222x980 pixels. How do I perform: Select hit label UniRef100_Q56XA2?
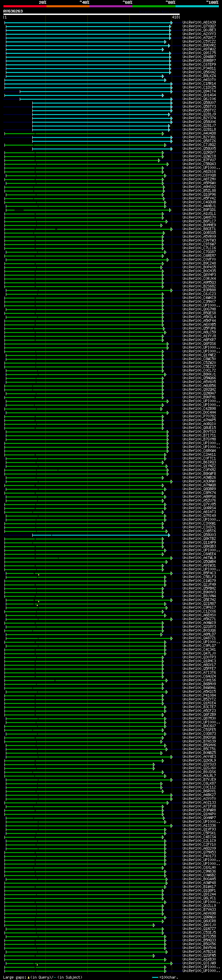pyautogui.click(x=199, y=72)
